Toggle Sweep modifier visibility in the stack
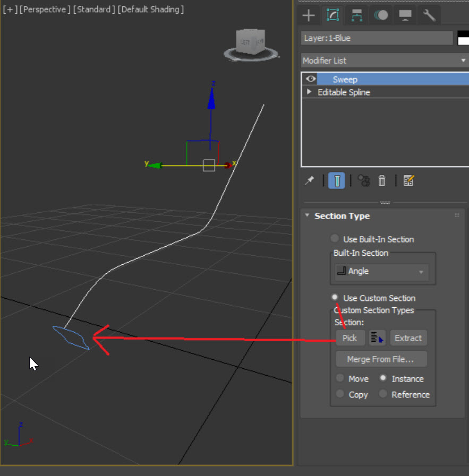The height and width of the screenshot is (476, 469). pyautogui.click(x=310, y=79)
